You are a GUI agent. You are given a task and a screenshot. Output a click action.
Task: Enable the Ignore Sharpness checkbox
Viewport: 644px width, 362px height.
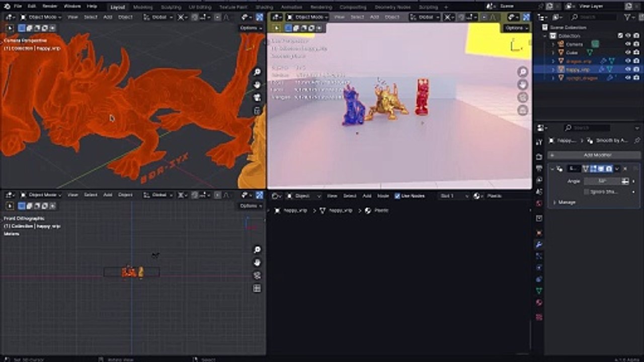point(587,192)
